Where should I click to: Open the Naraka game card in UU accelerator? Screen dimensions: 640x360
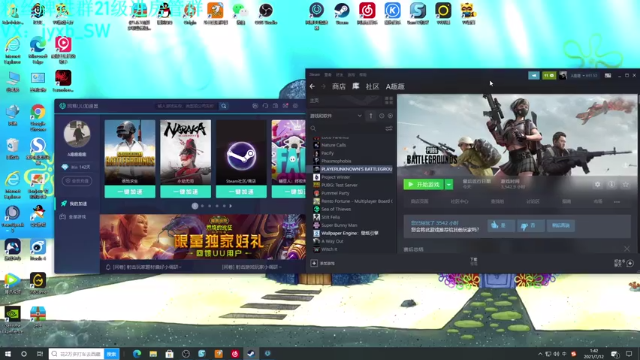tap(186, 152)
